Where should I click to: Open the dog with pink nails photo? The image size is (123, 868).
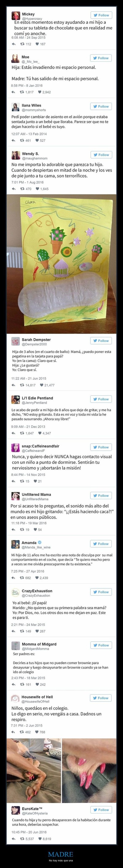point(34,772)
